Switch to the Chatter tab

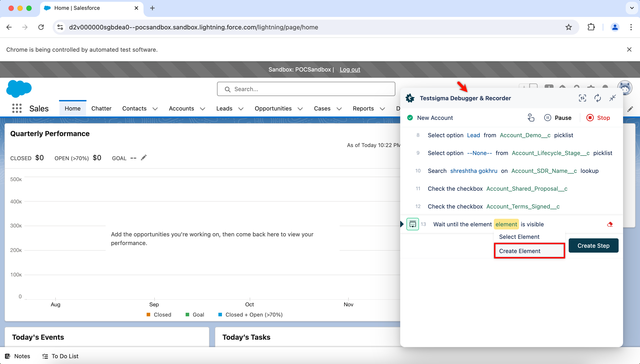(x=101, y=108)
